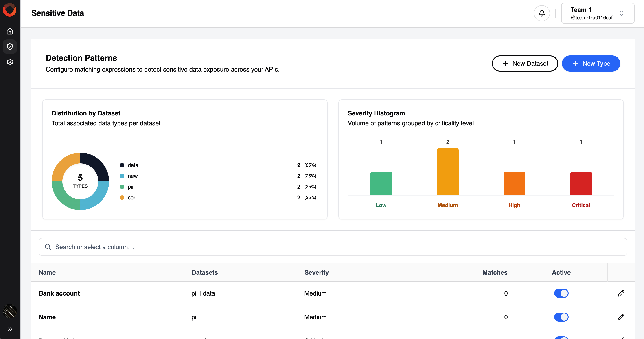The height and width of the screenshot is (339, 644).
Task: Click 'Medium' severity in the Name row
Action: [x=315, y=317]
